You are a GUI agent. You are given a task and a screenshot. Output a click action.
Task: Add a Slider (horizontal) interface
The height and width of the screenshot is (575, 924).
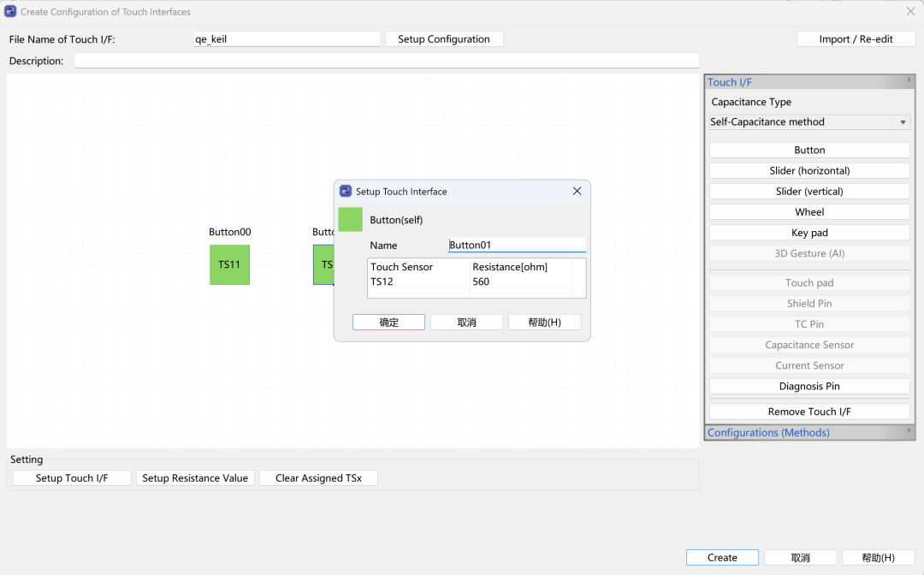tap(808, 171)
